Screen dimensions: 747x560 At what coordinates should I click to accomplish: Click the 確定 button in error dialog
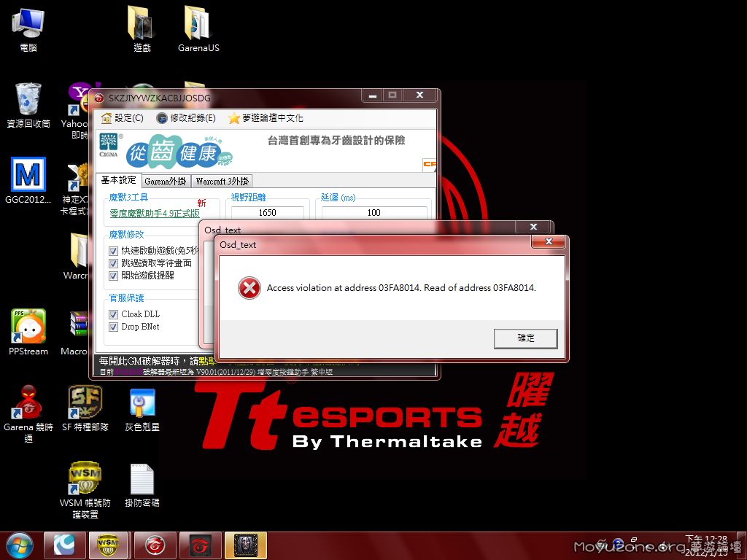tap(525, 338)
